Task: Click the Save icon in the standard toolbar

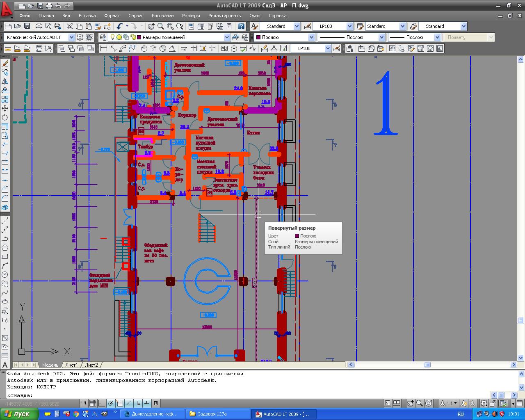Action: tap(27, 26)
